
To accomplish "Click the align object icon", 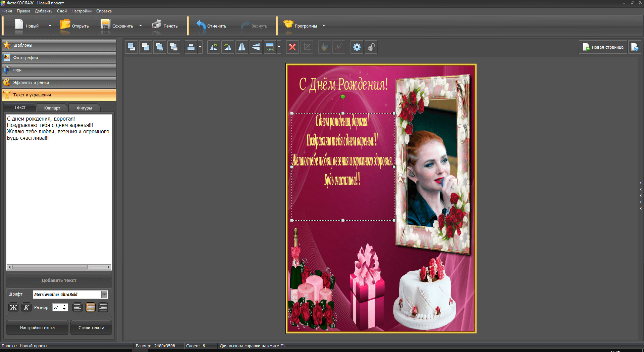I will pyautogui.click(x=191, y=47).
